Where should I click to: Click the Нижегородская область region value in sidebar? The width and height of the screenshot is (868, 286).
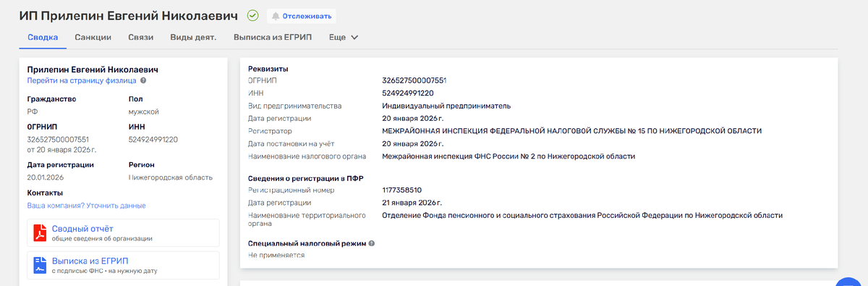coord(170,177)
